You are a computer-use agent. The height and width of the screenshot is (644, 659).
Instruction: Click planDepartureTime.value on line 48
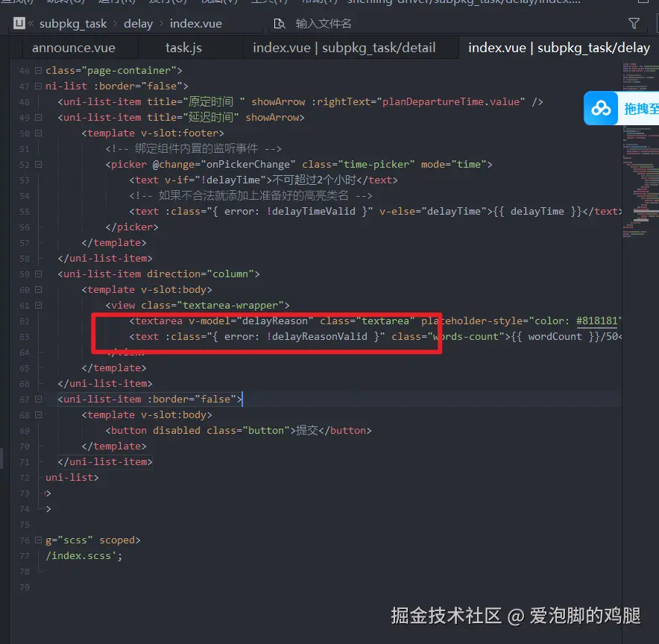pos(450,101)
